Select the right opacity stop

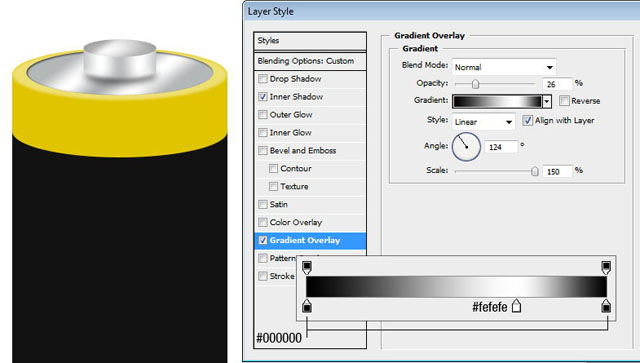point(606,268)
